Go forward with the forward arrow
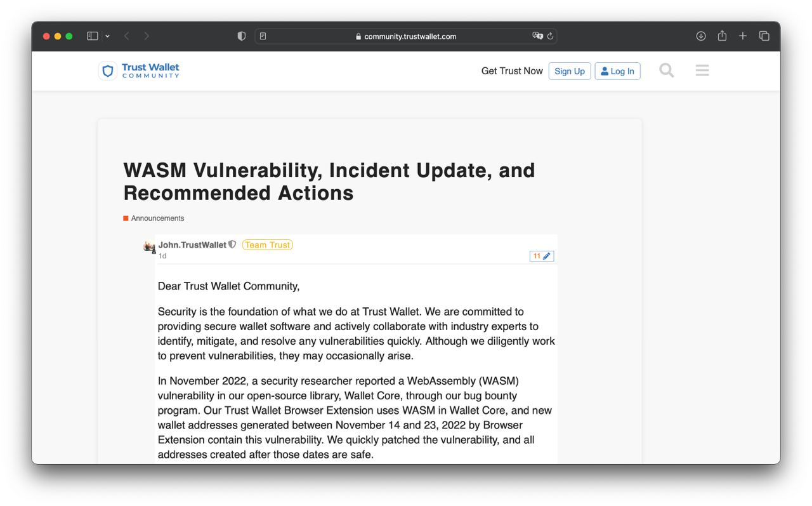This screenshot has height=506, width=812. (x=147, y=36)
